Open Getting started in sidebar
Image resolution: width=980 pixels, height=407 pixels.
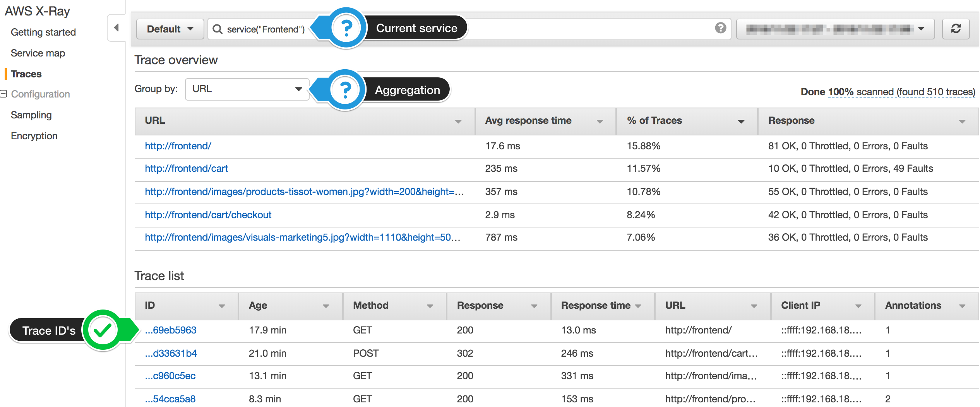[43, 32]
